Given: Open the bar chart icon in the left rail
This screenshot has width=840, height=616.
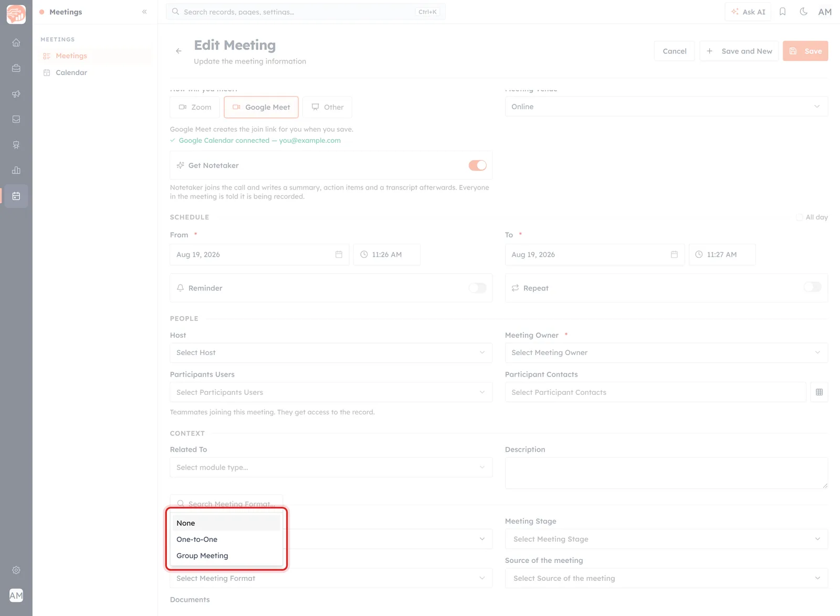Looking at the screenshot, I should pyautogui.click(x=16, y=170).
